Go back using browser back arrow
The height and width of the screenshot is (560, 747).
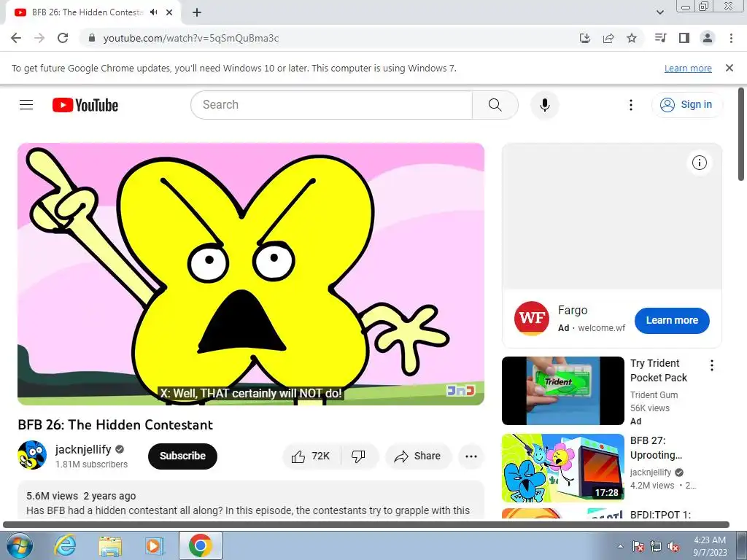pyautogui.click(x=16, y=38)
